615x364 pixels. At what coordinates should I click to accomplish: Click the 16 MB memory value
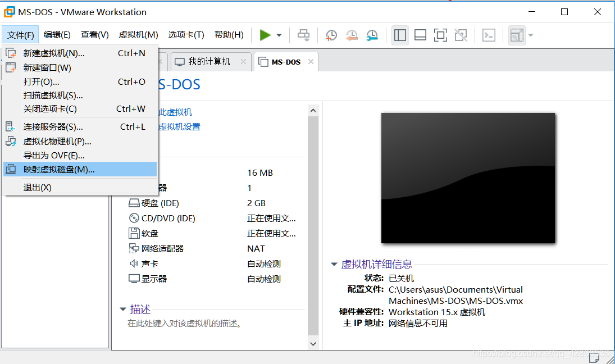(x=260, y=173)
